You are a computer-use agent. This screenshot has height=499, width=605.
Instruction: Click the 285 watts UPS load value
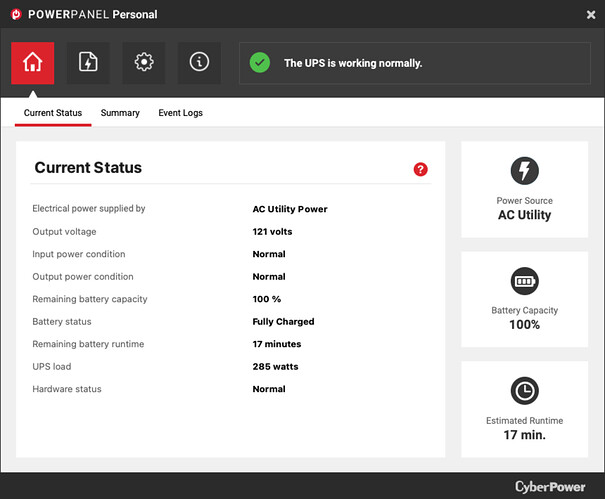click(x=275, y=367)
